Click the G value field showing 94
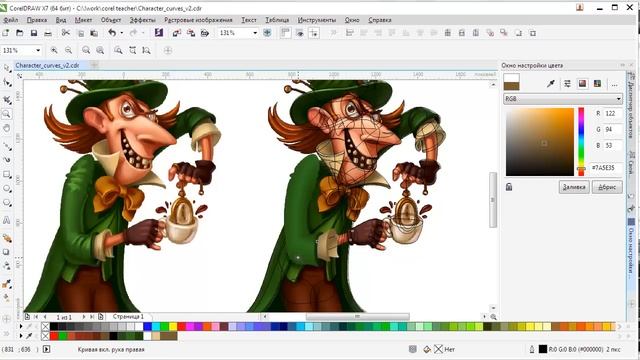The width and height of the screenshot is (640, 360). (613, 129)
